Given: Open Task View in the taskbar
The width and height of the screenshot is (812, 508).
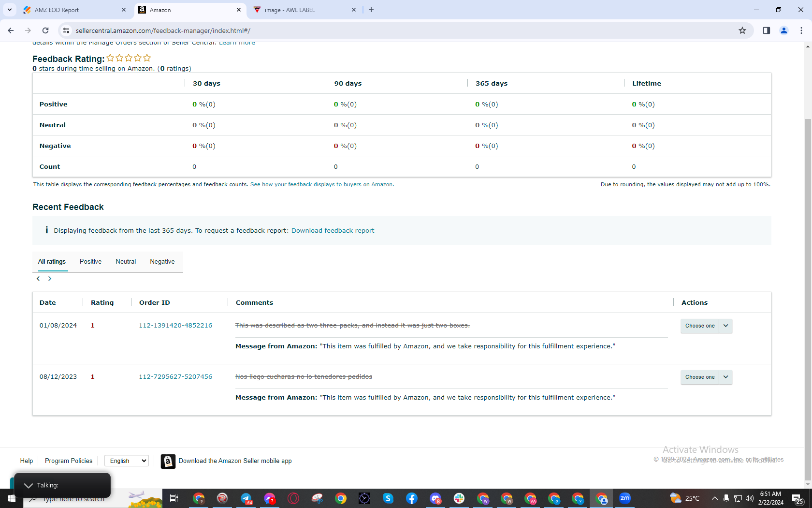Looking at the screenshot, I should point(174,498).
